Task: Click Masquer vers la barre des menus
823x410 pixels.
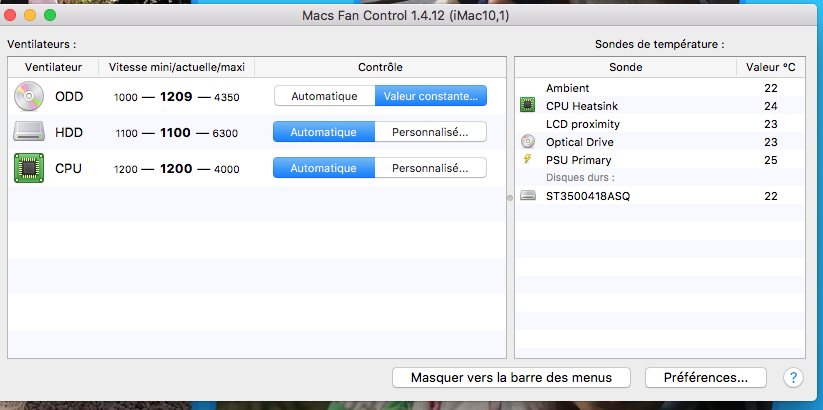Action: click(x=511, y=377)
